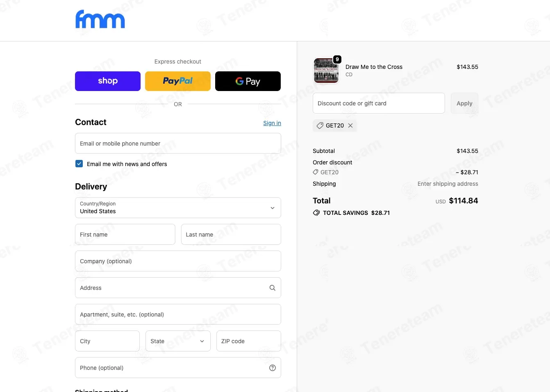Remove the GET20 discount code
Screen dimensions: 550x392
coord(350,125)
